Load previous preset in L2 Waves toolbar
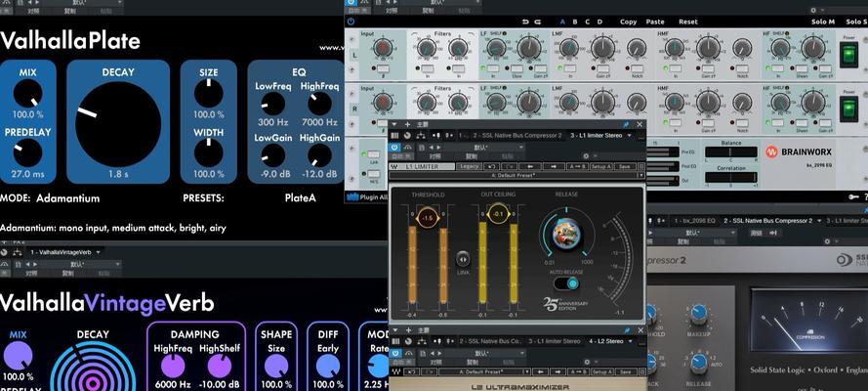868x391 pixels. tap(541, 371)
